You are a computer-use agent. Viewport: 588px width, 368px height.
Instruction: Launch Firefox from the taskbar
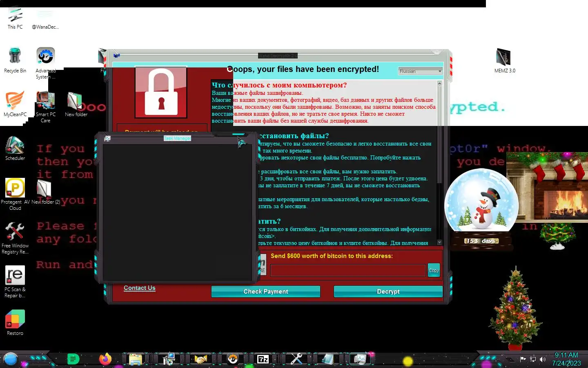pyautogui.click(x=105, y=359)
